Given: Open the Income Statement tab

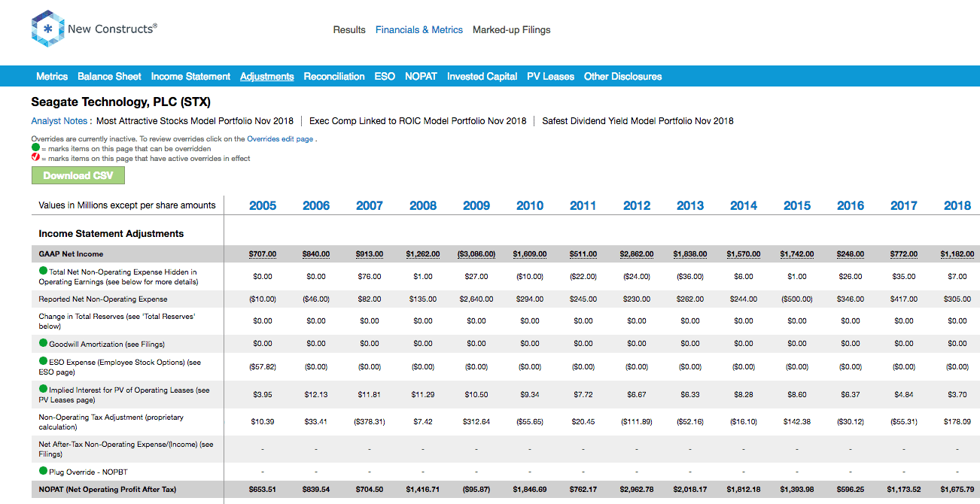Looking at the screenshot, I should [x=190, y=77].
